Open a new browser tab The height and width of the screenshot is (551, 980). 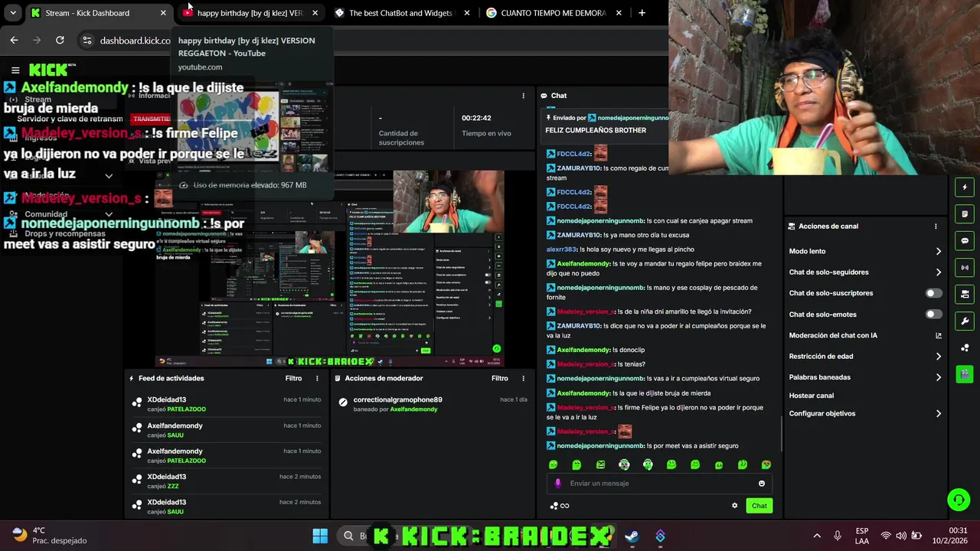[x=642, y=13]
